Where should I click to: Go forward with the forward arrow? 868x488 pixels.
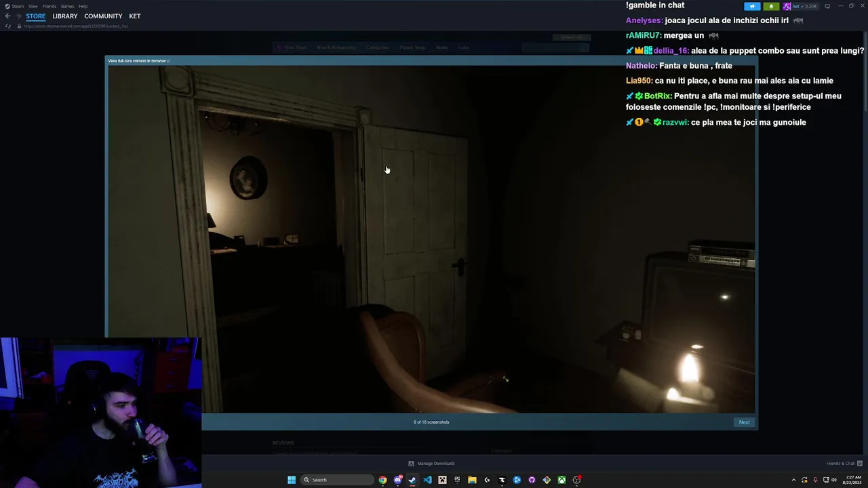18,16
